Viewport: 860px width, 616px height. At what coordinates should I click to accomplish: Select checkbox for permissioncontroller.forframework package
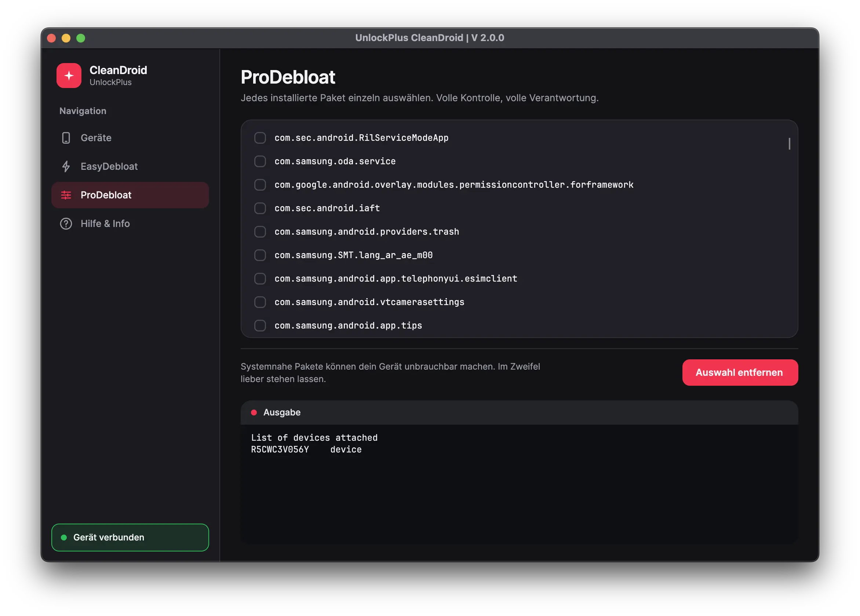pyautogui.click(x=260, y=185)
